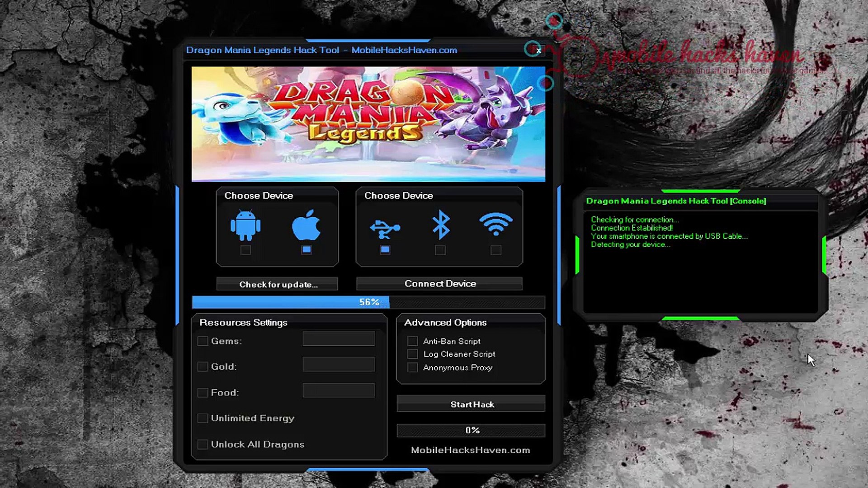Enable the Gems checkbox
Viewport: 868px width, 488px height.
203,341
